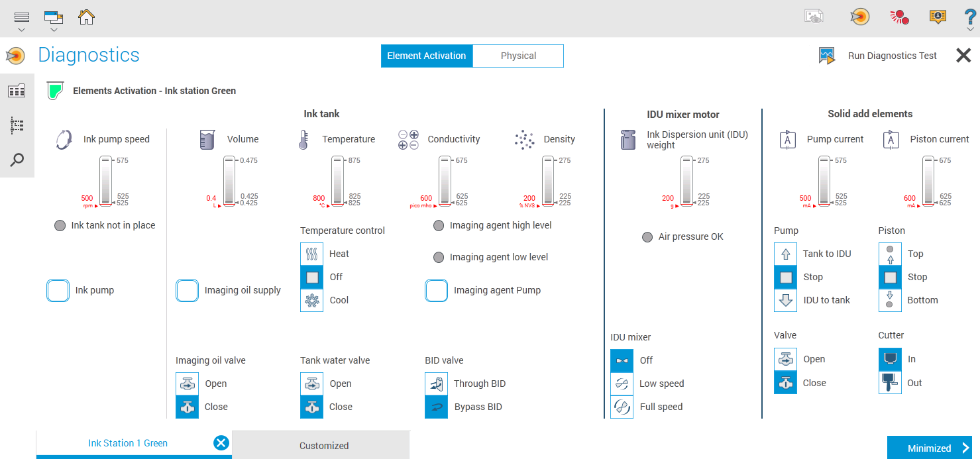Set IDU mixer to Low speed
The width and height of the screenshot is (980, 463).
tap(622, 384)
